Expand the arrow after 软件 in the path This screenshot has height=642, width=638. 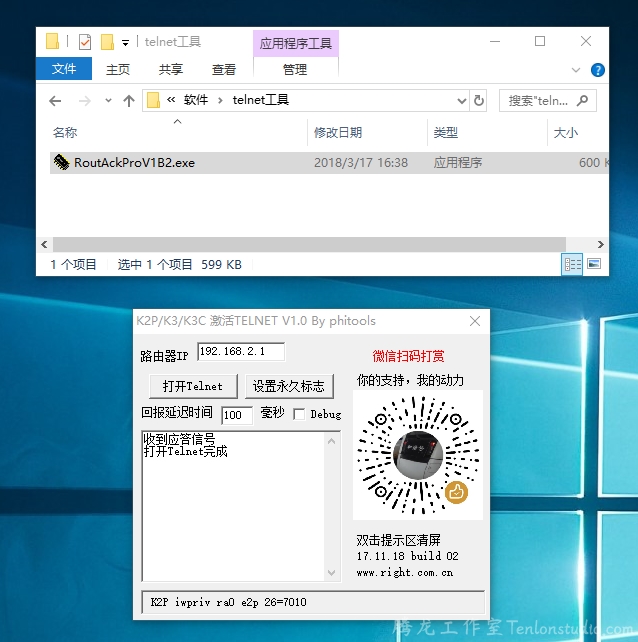(220, 100)
